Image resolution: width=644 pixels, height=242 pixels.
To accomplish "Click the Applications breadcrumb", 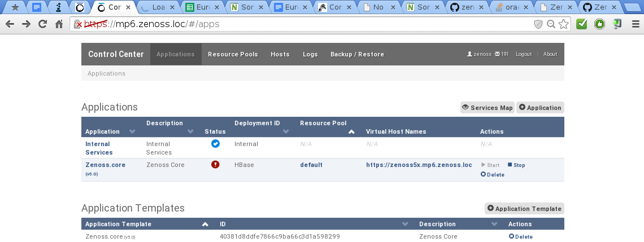I will pos(106,73).
